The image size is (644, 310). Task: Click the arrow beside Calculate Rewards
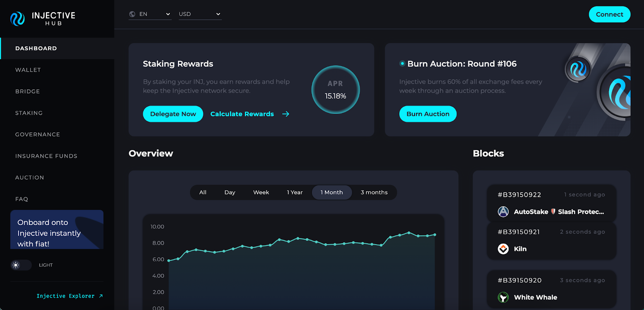point(286,114)
